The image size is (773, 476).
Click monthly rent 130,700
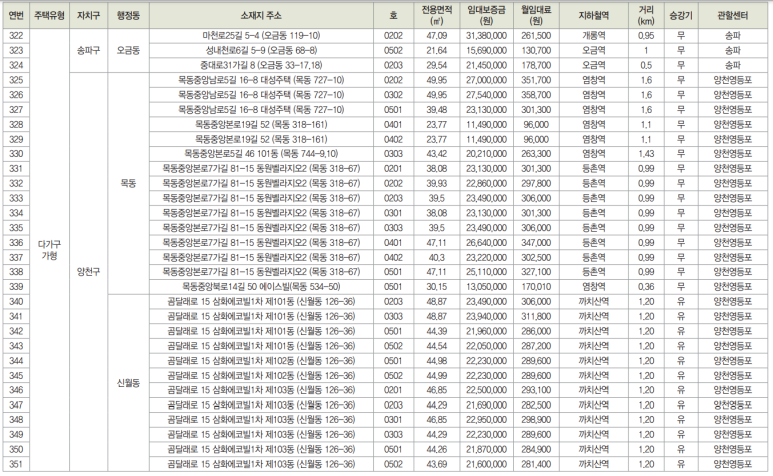tap(536, 50)
